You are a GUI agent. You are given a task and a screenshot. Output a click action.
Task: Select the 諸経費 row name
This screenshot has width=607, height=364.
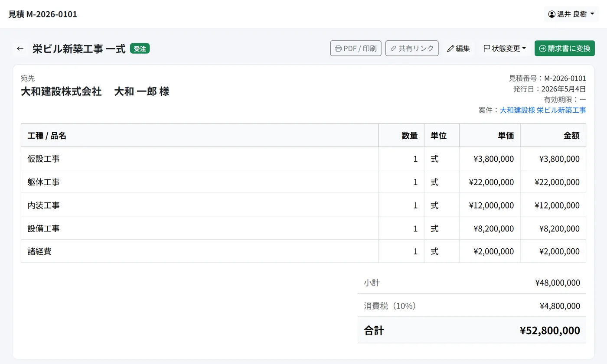39,251
